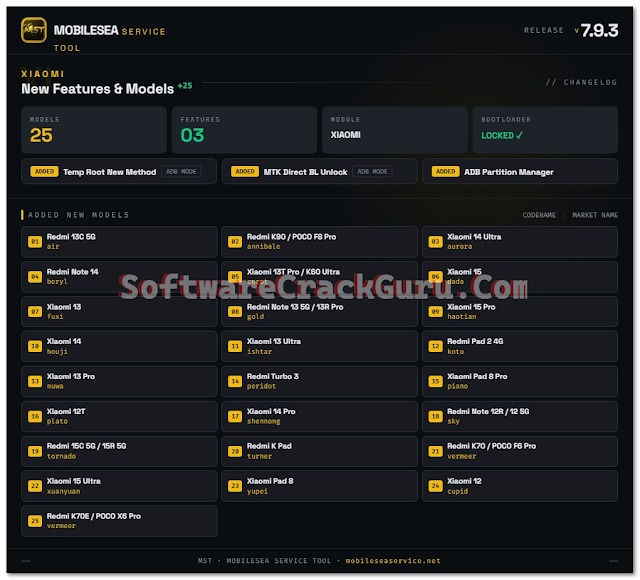
Task: Click the gold codename text
Action: (255, 317)
